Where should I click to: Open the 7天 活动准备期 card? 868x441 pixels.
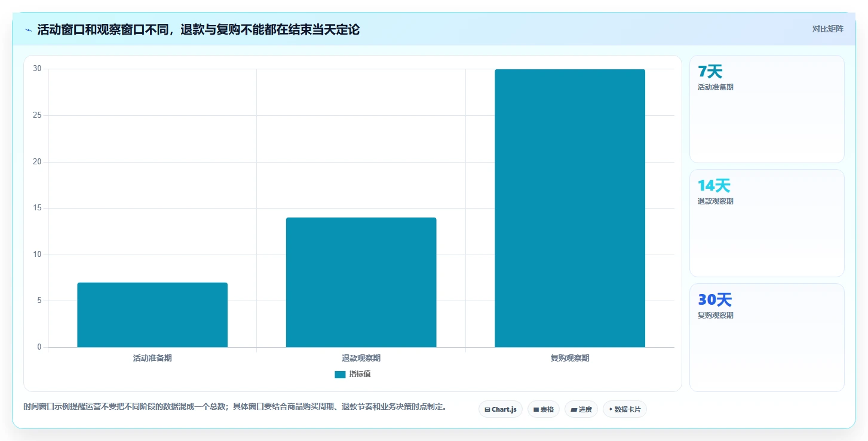(767, 109)
